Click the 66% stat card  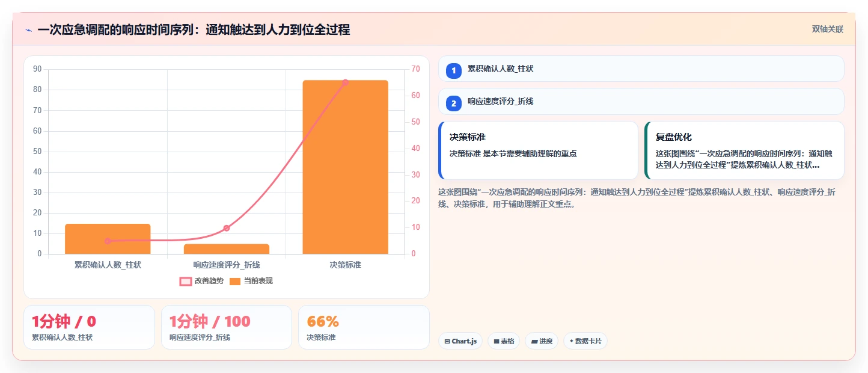click(x=364, y=327)
